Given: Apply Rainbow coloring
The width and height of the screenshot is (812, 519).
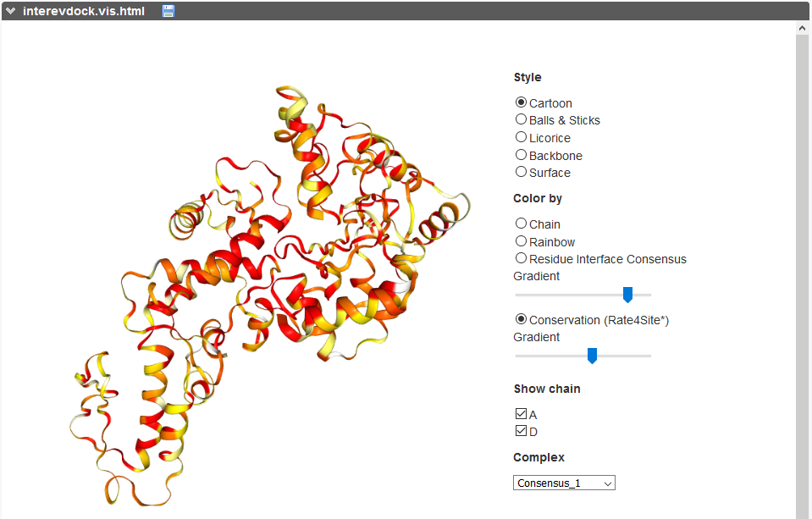Looking at the screenshot, I should pyautogui.click(x=521, y=240).
